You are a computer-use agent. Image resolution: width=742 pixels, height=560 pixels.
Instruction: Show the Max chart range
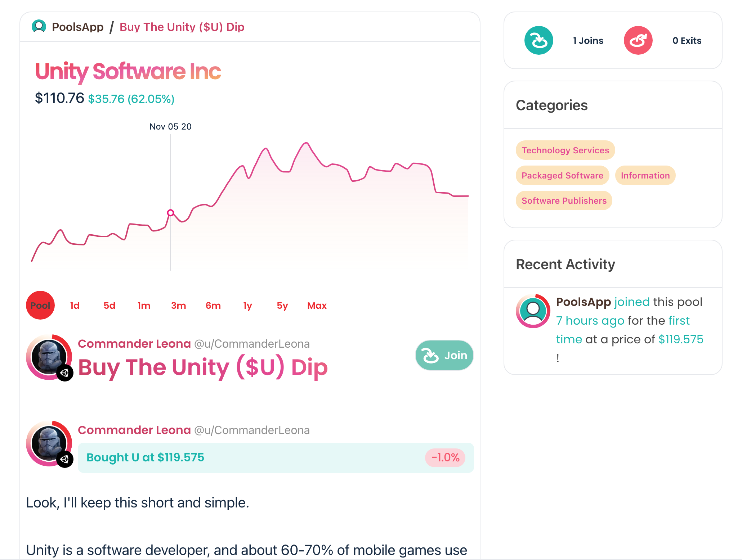click(x=317, y=306)
